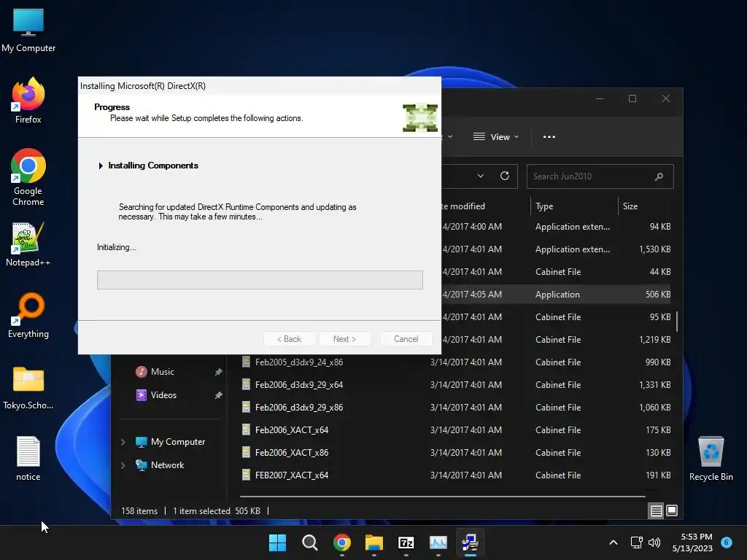Select the 506 KB Application row
747x560 pixels.
(x=557, y=295)
